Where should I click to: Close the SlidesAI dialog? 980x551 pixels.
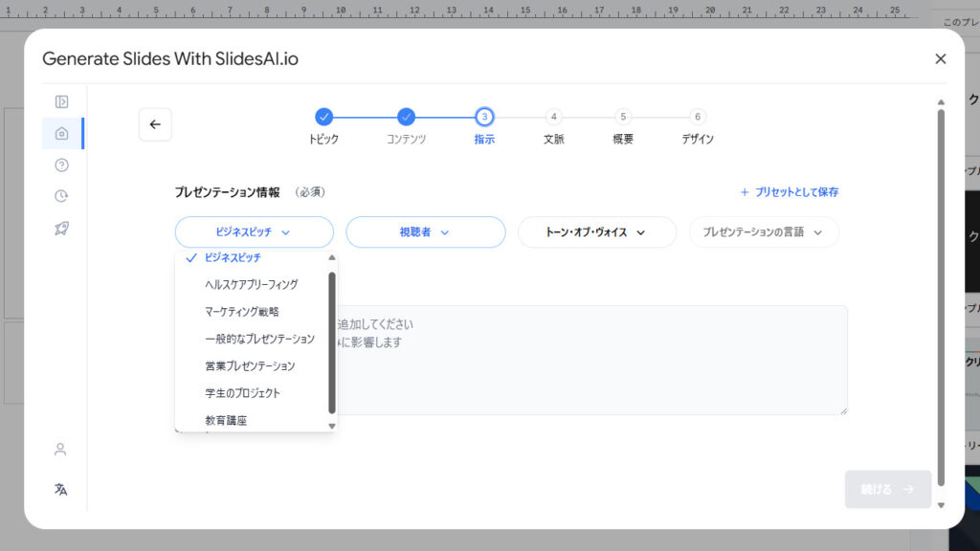(x=940, y=58)
